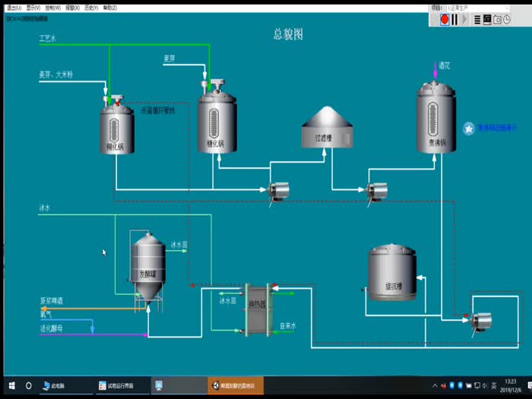Click the square-root formula icon

click(487, 20)
